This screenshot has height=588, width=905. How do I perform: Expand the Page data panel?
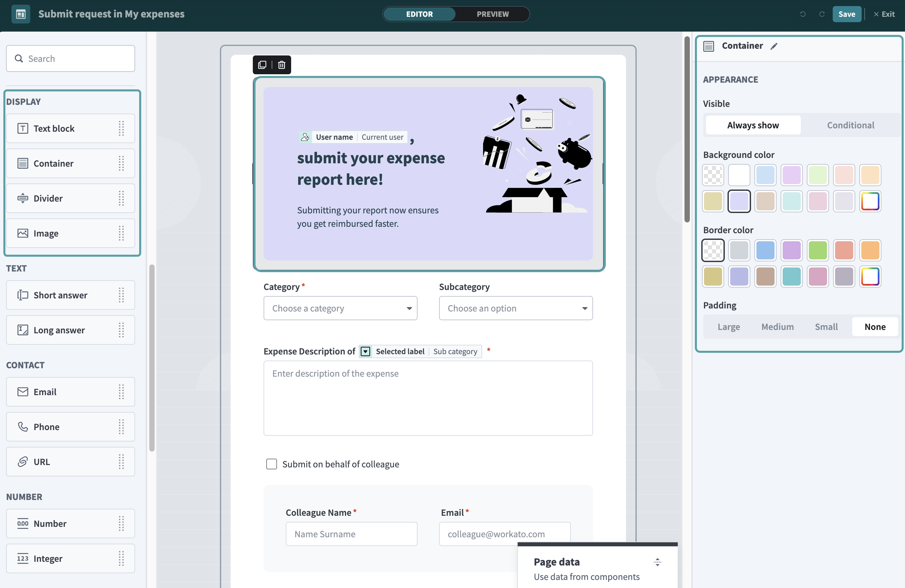click(x=657, y=562)
